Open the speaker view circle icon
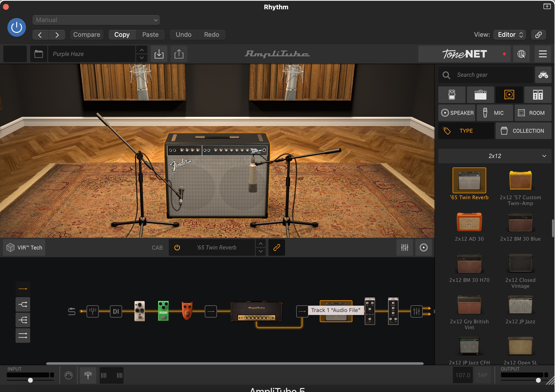This screenshot has height=392, width=555. [423, 248]
